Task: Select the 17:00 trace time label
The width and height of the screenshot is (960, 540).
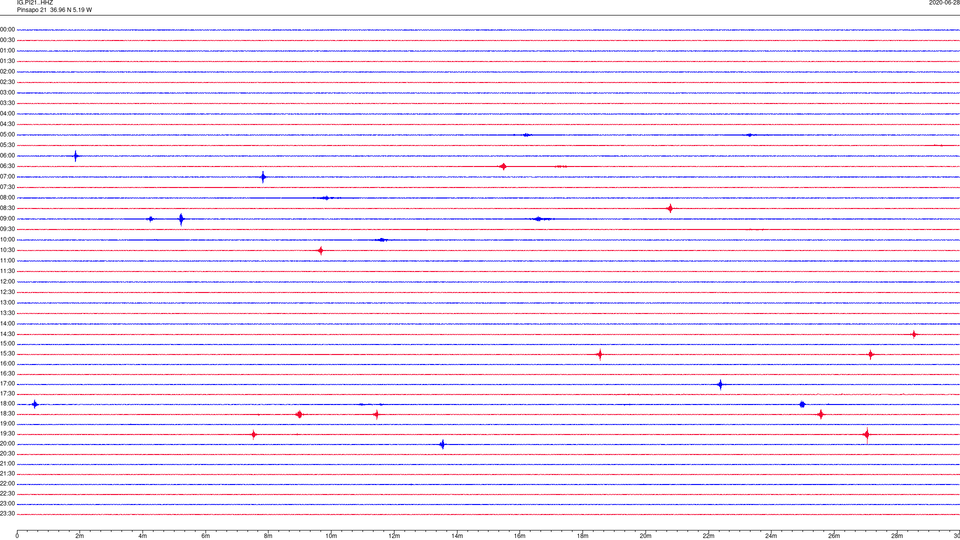Action: [7, 384]
